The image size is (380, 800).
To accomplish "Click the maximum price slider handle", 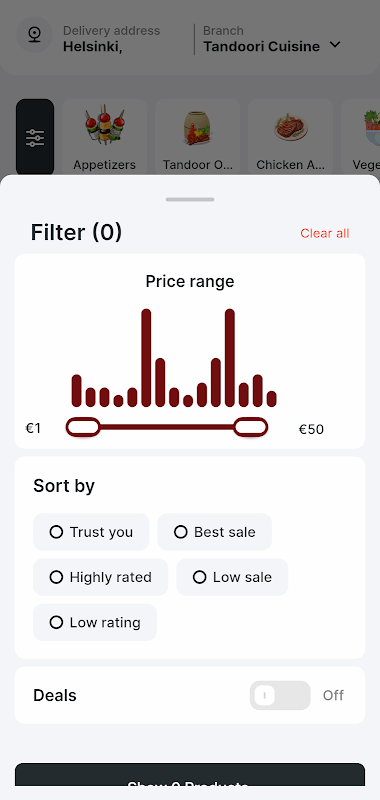I will point(250,427).
